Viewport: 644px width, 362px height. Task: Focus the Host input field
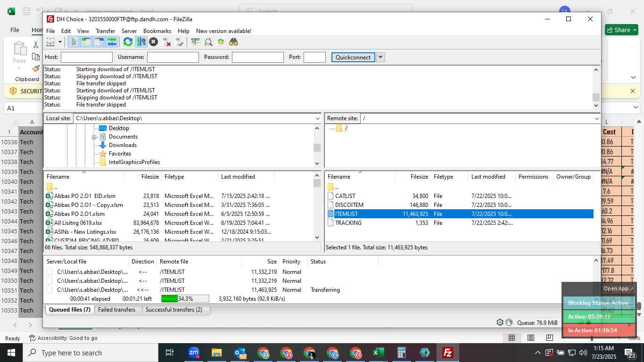coord(87,57)
